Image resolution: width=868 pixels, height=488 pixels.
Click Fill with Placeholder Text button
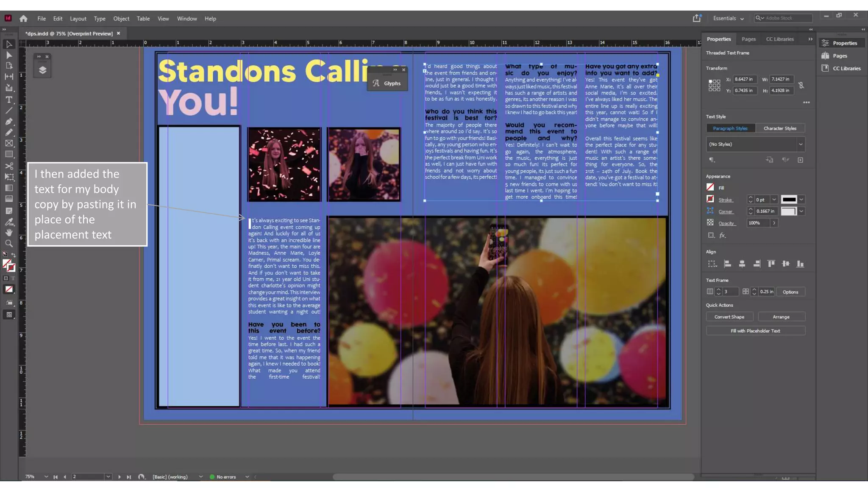(755, 331)
